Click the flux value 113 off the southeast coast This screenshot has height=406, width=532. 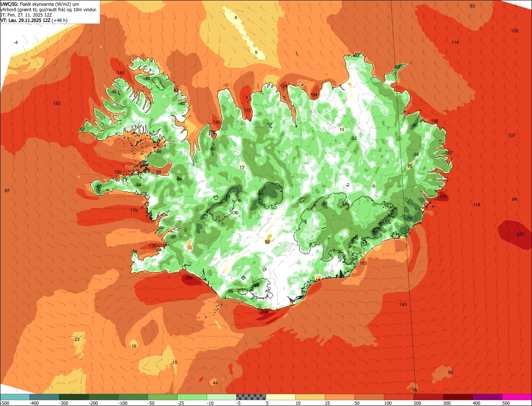[363, 263]
